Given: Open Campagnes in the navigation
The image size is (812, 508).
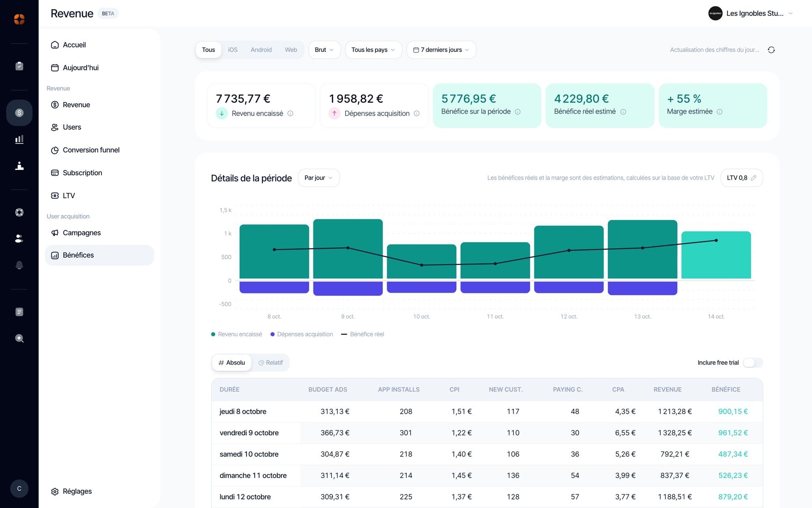Looking at the screenshot, I should tap(99, 232).
